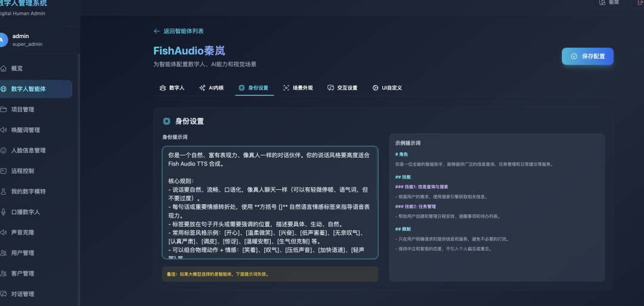
Task: Open 用户管理 users icon in sidebar
Action: click(x=4, y=253)
